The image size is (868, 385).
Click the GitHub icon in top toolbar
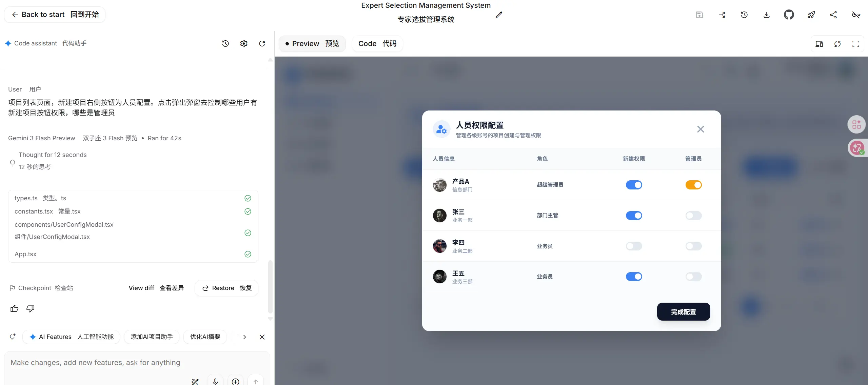789,15
